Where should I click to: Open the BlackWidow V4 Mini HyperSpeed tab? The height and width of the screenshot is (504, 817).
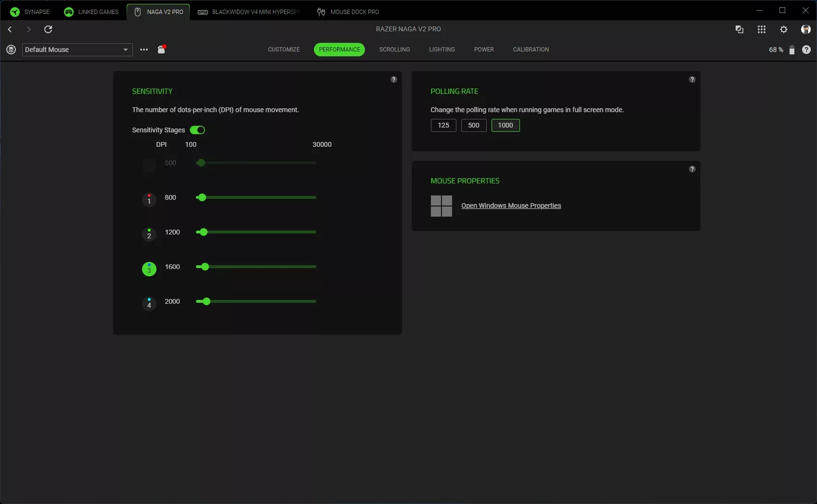(x=249, y=12)
